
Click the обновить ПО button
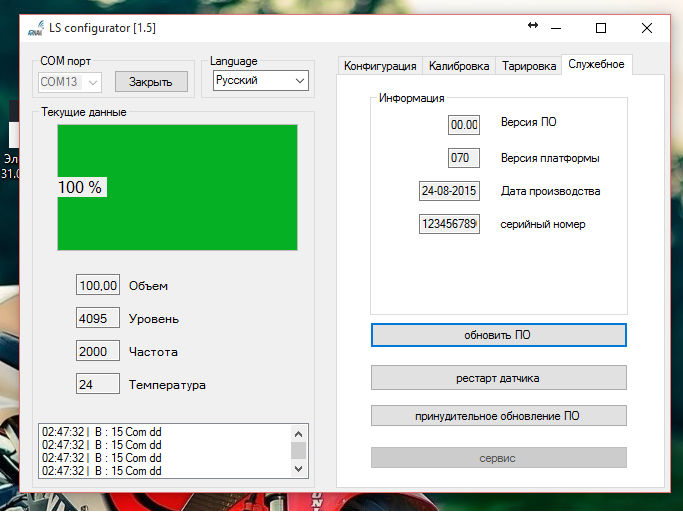tap(498, 335)
